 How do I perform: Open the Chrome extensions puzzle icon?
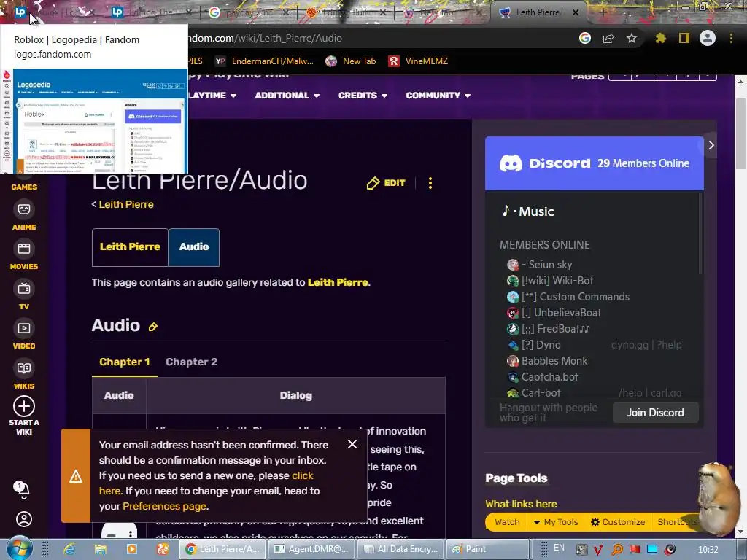point(660,38)
